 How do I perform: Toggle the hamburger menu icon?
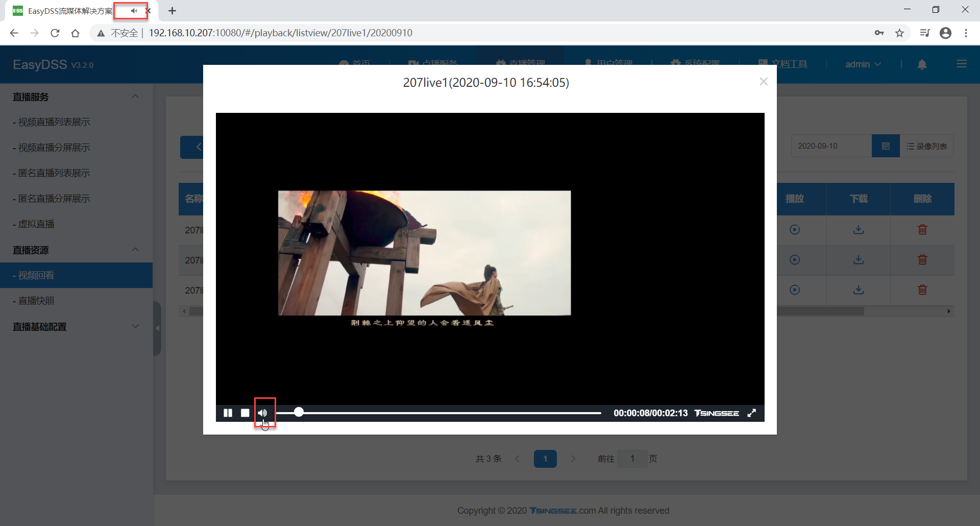click(962, 64)
